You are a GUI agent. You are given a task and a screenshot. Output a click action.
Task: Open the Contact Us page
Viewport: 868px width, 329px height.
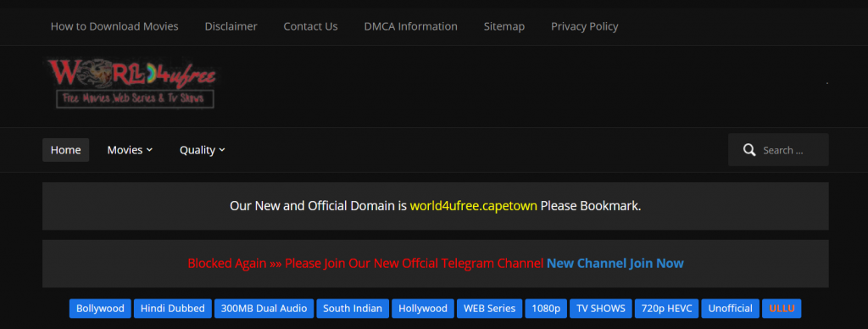coord(310,26)
